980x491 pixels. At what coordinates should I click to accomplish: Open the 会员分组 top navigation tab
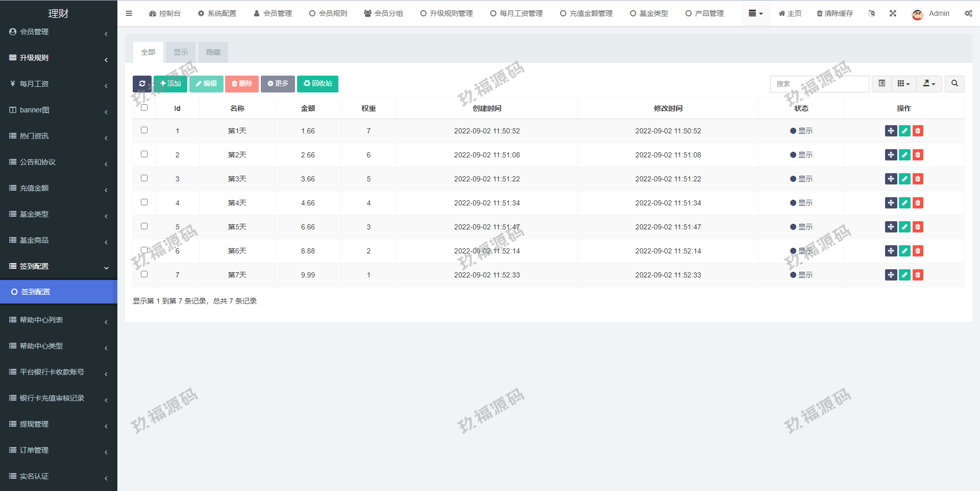(x=383, y=13)
